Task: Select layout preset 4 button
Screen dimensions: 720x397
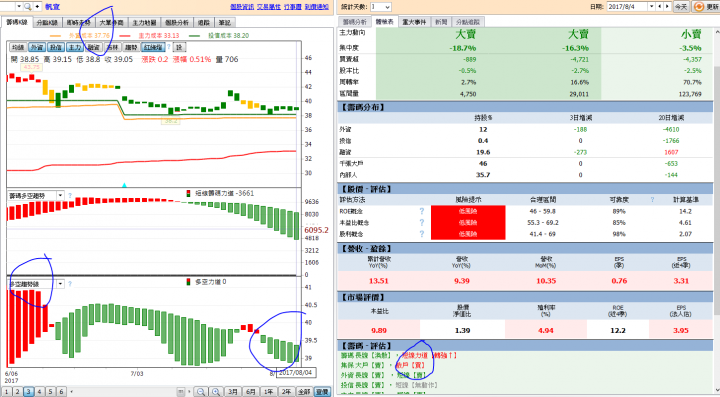Action: coord(39,391)
